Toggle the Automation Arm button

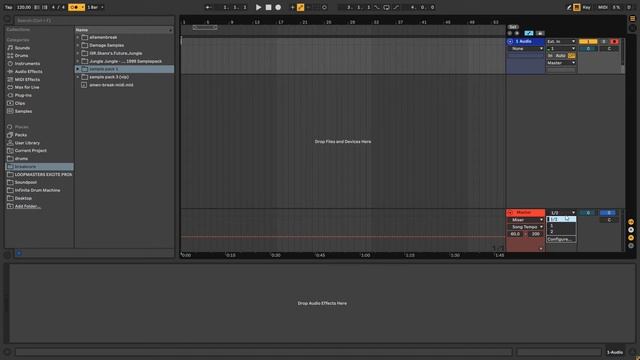click(x=300, y=7)
